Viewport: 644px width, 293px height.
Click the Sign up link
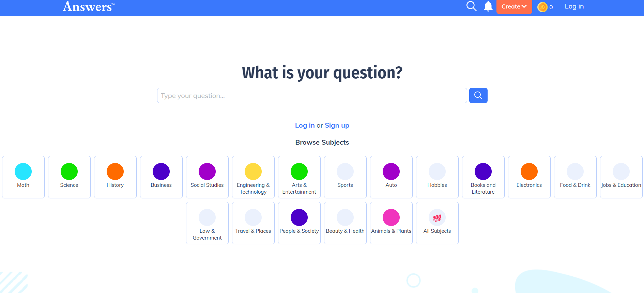click(x=337, y=125)
